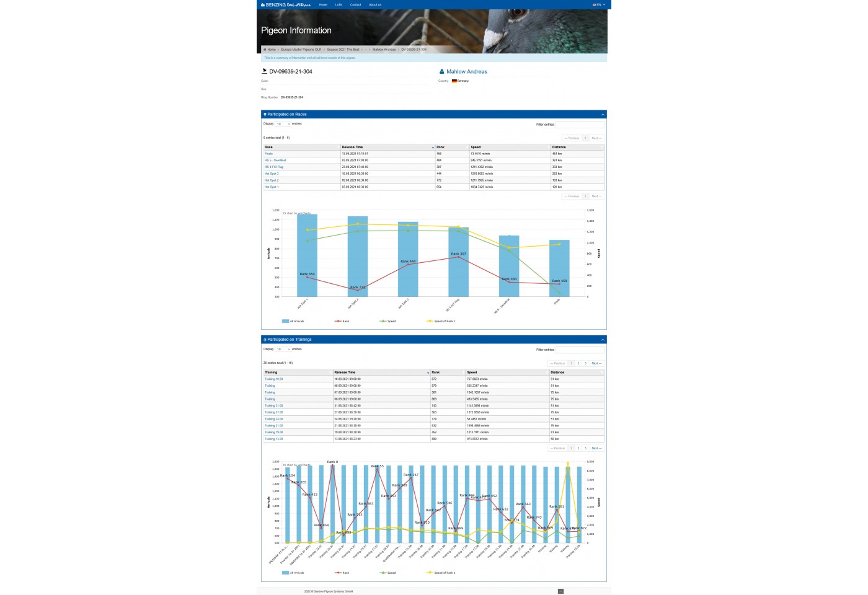This screenshot has width=868, height=595.
Task: Toggle Speed of Rank 1 in trainings chart legend
Action: coord(441,573)
